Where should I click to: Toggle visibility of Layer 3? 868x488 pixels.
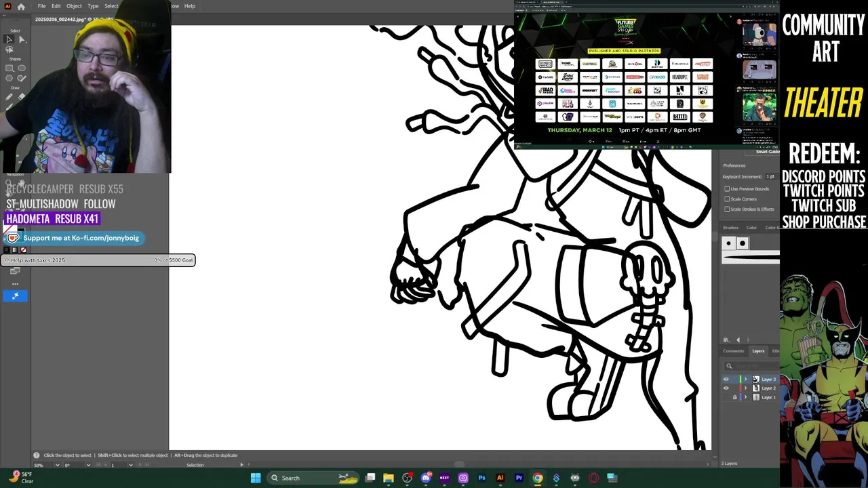tap(726, 380)
